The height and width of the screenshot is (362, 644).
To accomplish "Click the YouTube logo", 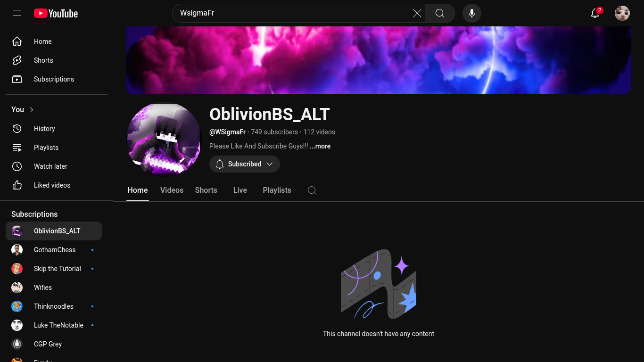I will [56, 13].
